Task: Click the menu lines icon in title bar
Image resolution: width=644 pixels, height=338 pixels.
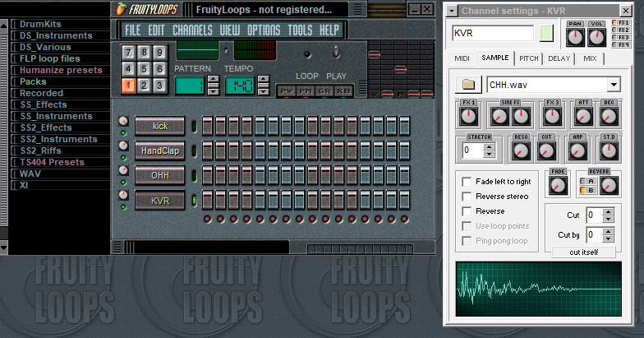Action: 358,9
